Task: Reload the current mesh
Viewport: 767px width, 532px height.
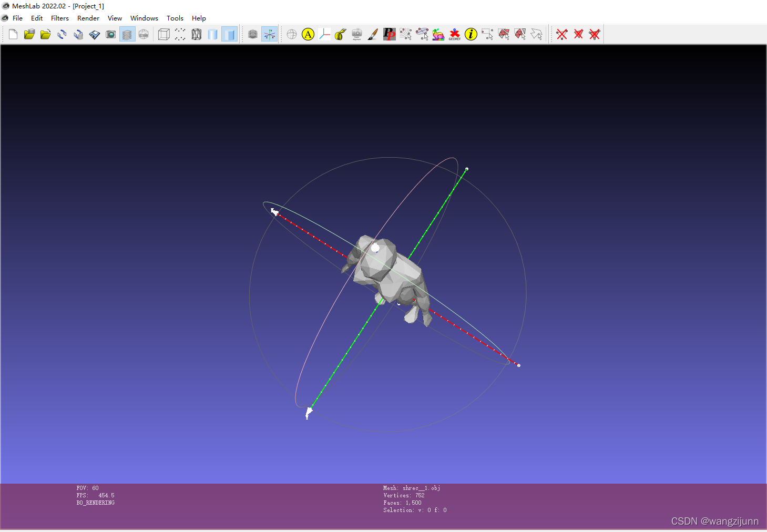Action: click(x=62, y=34)
